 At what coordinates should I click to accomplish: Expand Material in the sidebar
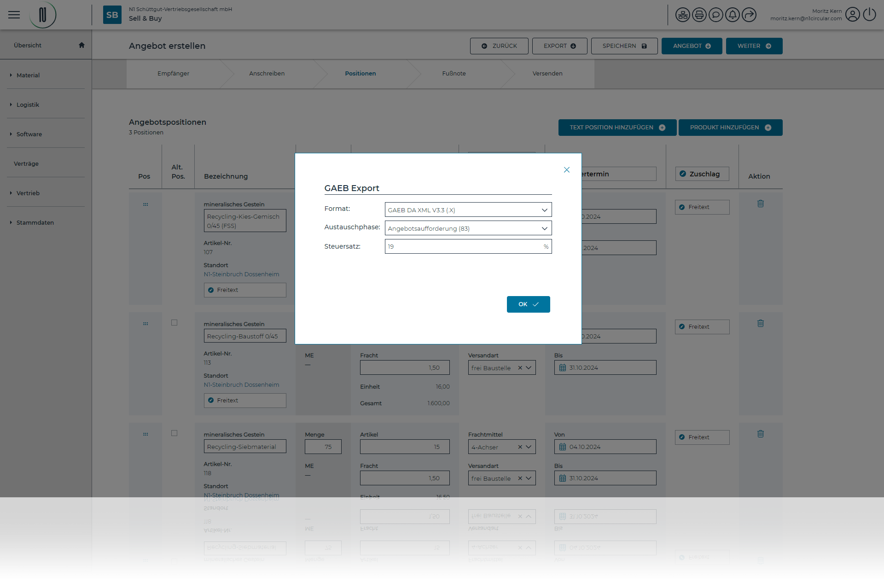pyautogui.click(x=28, y=75)
